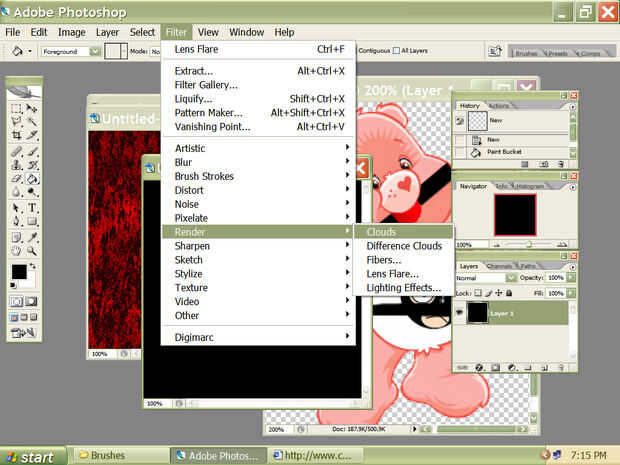
Task: Select the Eyedropper tool
Action: pos(32,237)
